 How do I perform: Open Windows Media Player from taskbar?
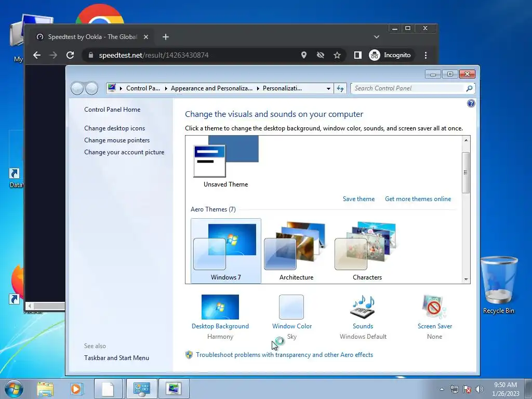(76, 389)
